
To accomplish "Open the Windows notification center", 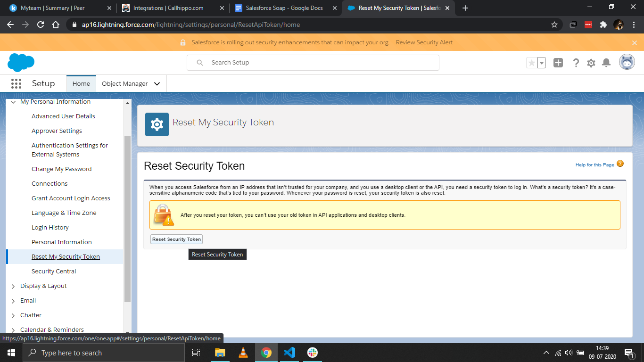I will pos(629,353).
